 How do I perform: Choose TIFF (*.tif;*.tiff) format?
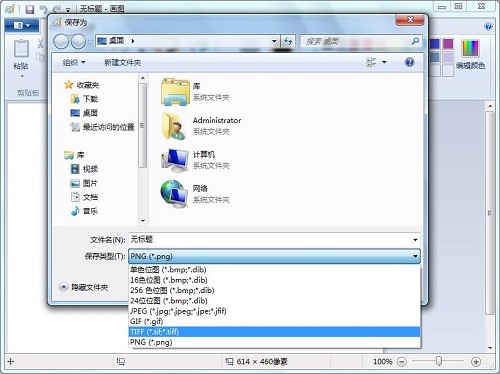click(x=274, y=332)
